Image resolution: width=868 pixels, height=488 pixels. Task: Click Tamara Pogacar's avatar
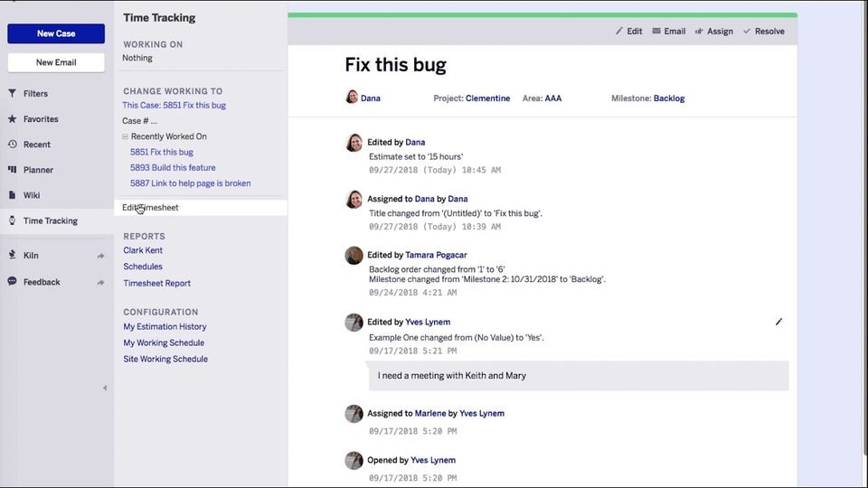[354, 255]
